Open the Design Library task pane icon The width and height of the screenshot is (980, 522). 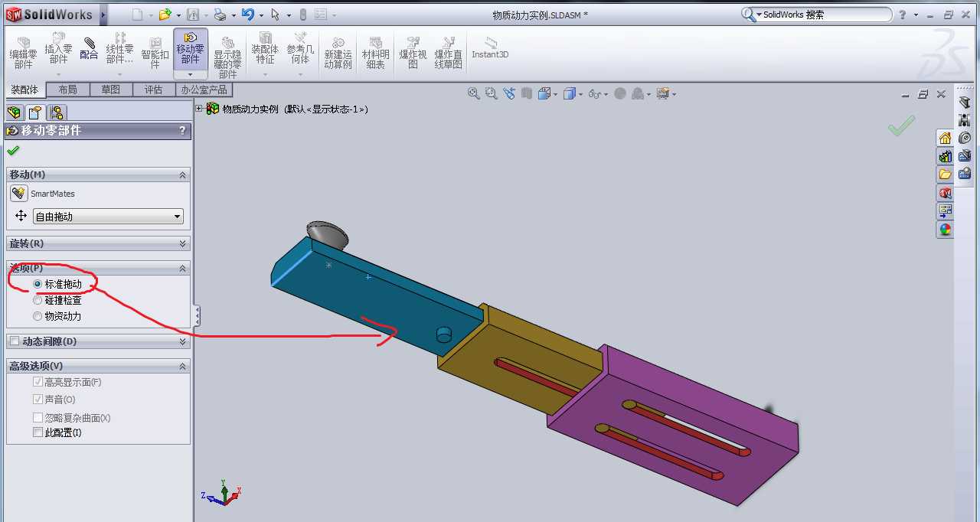(x=946, y=157)
